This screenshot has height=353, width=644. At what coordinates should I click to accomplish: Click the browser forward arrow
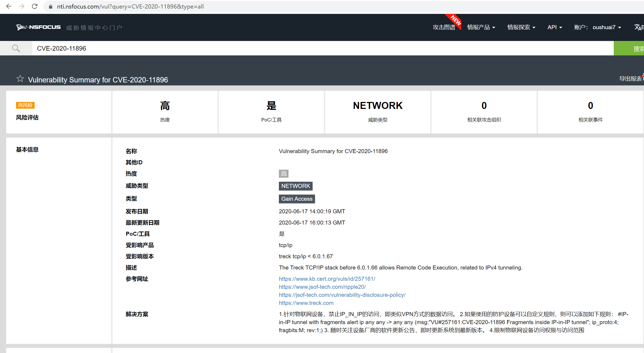[x=22, y=6]
